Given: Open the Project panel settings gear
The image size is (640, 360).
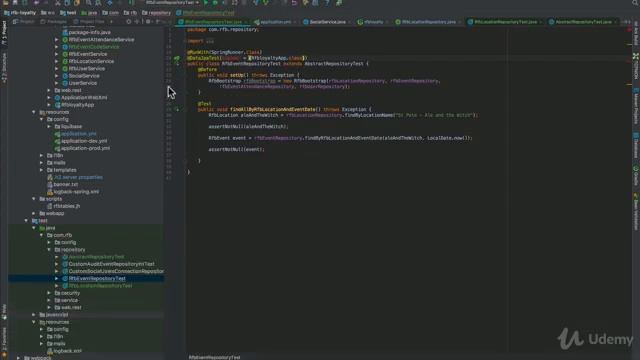Looking at the screenshot, I should [x=148, y=22].
